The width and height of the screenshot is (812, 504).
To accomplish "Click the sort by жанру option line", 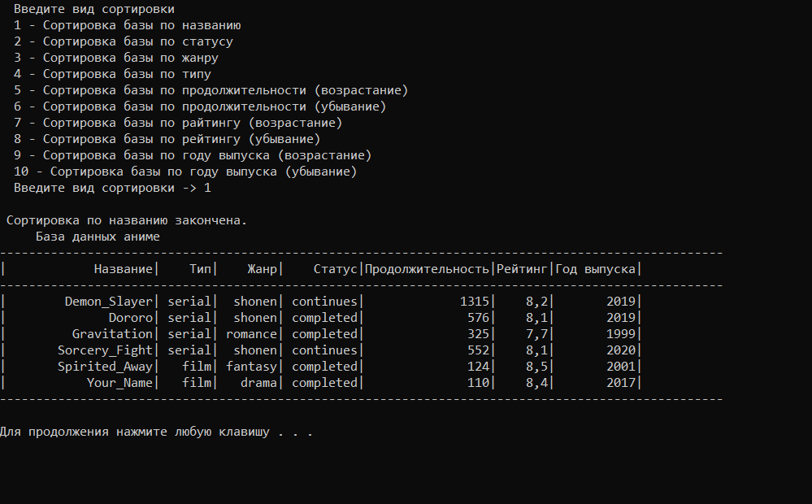I will click(116, 58).
